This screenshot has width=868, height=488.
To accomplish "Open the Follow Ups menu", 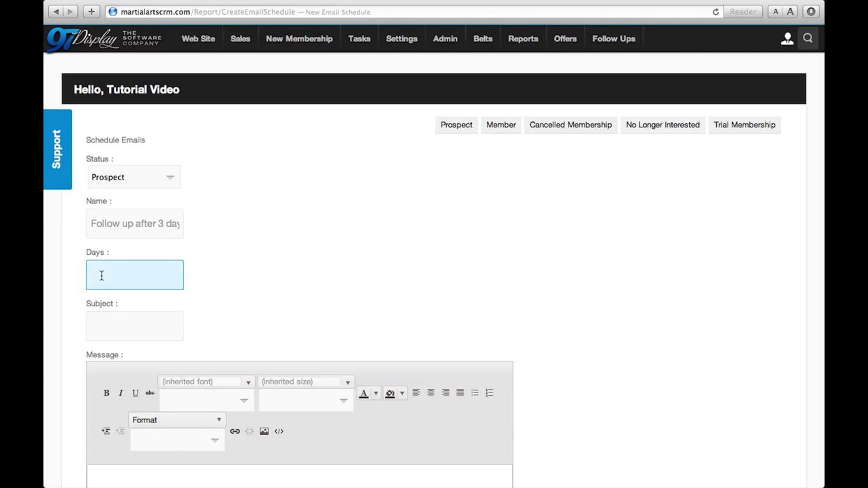I will (613, 39).
